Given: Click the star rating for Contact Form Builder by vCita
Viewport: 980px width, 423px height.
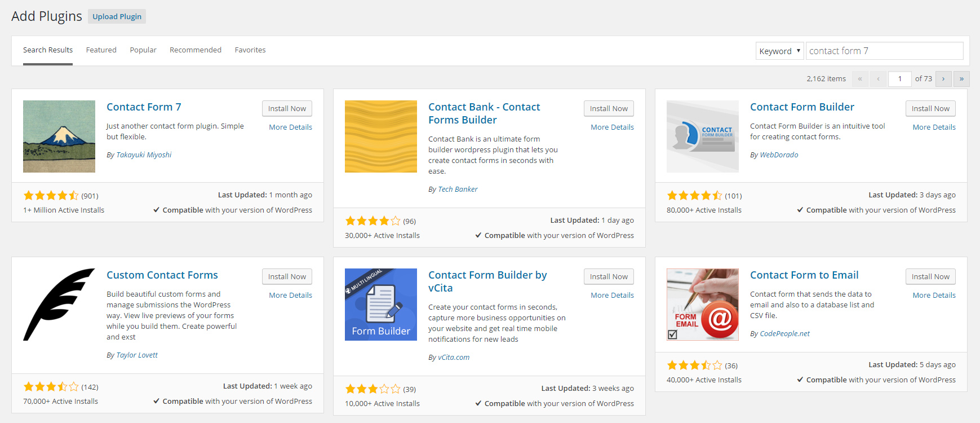Looking at the screenshot, I should tap(373, 389).
